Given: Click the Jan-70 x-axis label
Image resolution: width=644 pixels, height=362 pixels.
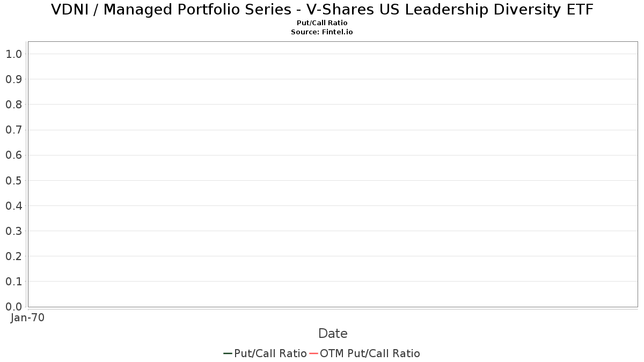Looking at the screenshot, I should click(x=27, y=317).
